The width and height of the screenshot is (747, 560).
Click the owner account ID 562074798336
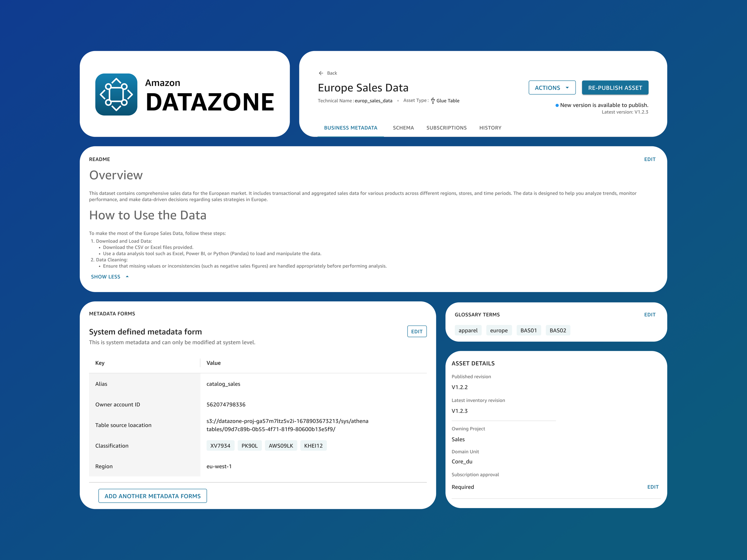(226, 404)
